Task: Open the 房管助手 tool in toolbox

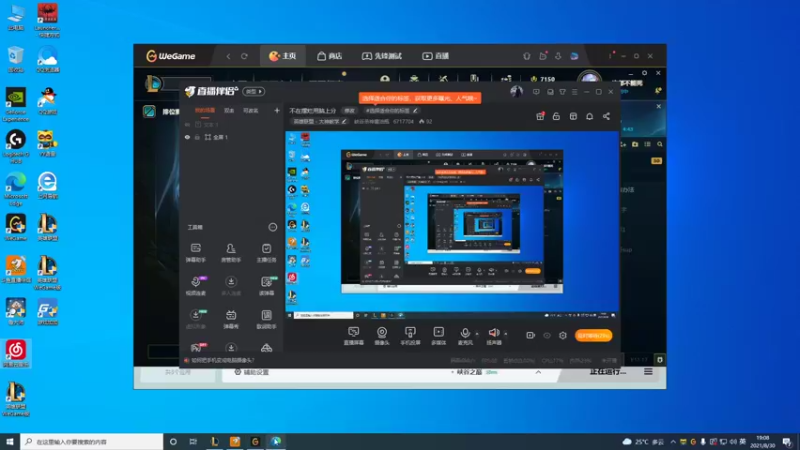Action: click(231, 253)
